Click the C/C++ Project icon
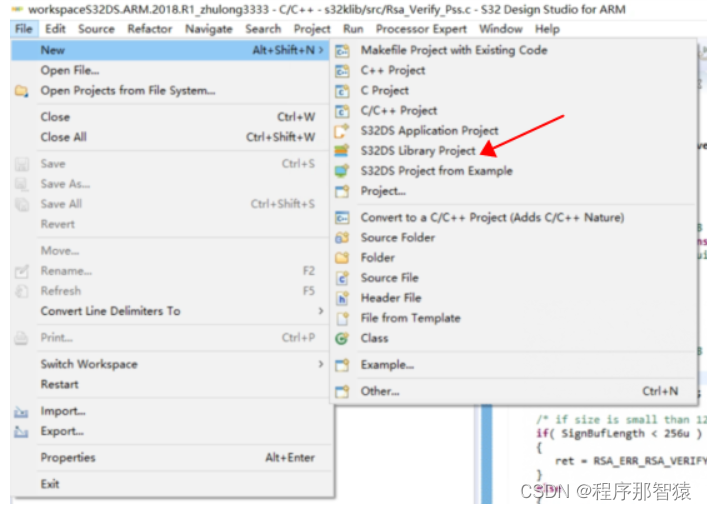 click(x=342, y=111)
